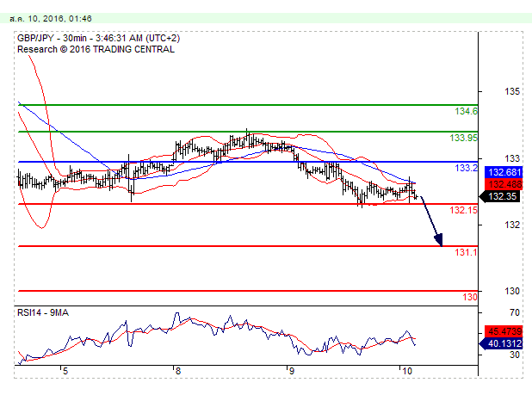Click the black 130 price axis label

point(512,291)
